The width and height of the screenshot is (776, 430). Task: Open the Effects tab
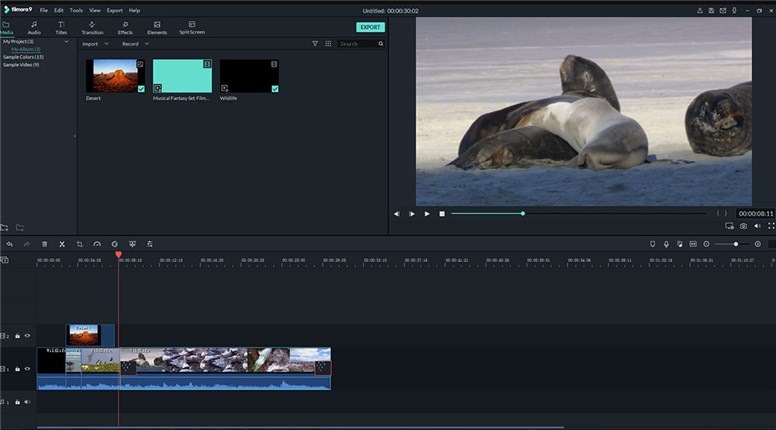125,28
